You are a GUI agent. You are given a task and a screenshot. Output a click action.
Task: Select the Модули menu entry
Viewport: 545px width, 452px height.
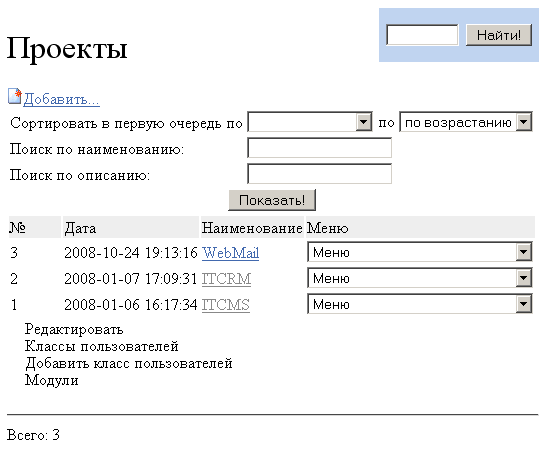click(x=51, y=380)
